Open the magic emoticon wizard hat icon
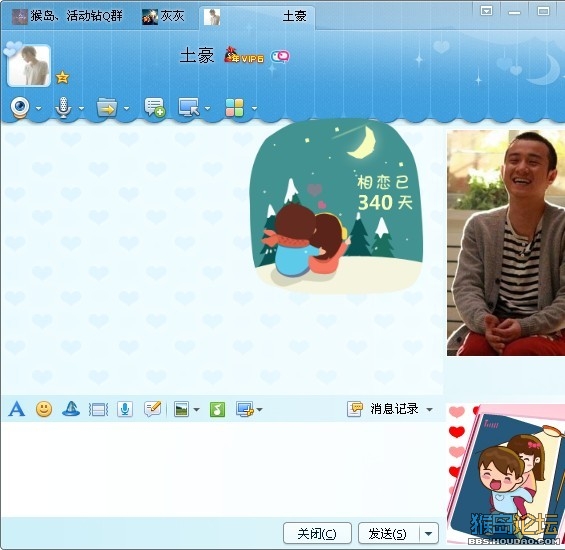Viewport: 565px width, 550px height. [x=71, y=409]
